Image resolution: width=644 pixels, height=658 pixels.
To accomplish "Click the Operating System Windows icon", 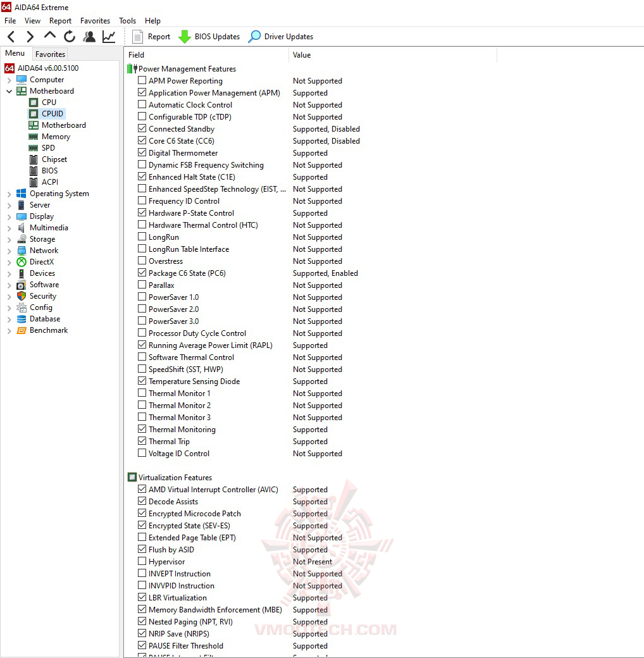I will [x=22, y=194].
